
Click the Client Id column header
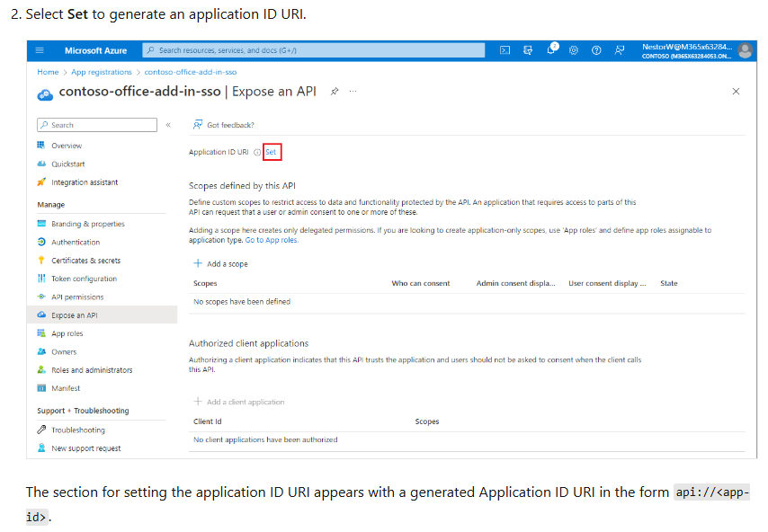(207, 421)
